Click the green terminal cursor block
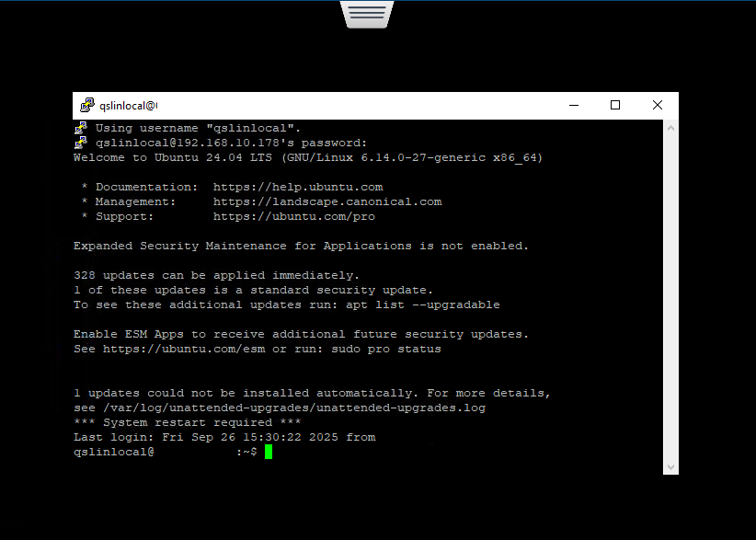The height and width of the screenshot is (540, 756). (x=269, y=452)
